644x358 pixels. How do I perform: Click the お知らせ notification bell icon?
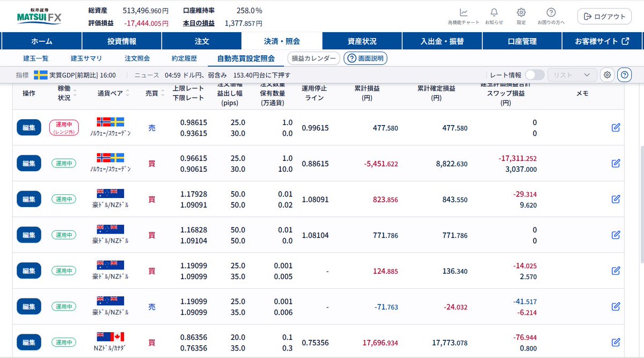pyautogui.click(x=493, y=12)
